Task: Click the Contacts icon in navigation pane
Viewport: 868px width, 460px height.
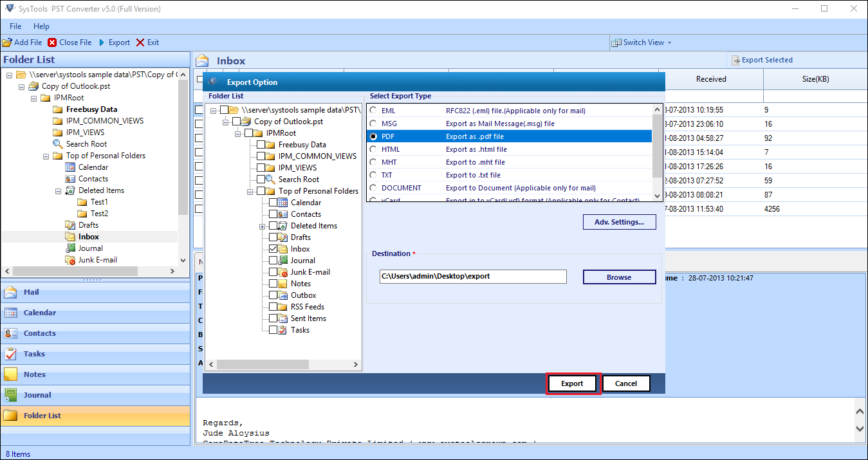Action: click(x=11, y=333)
